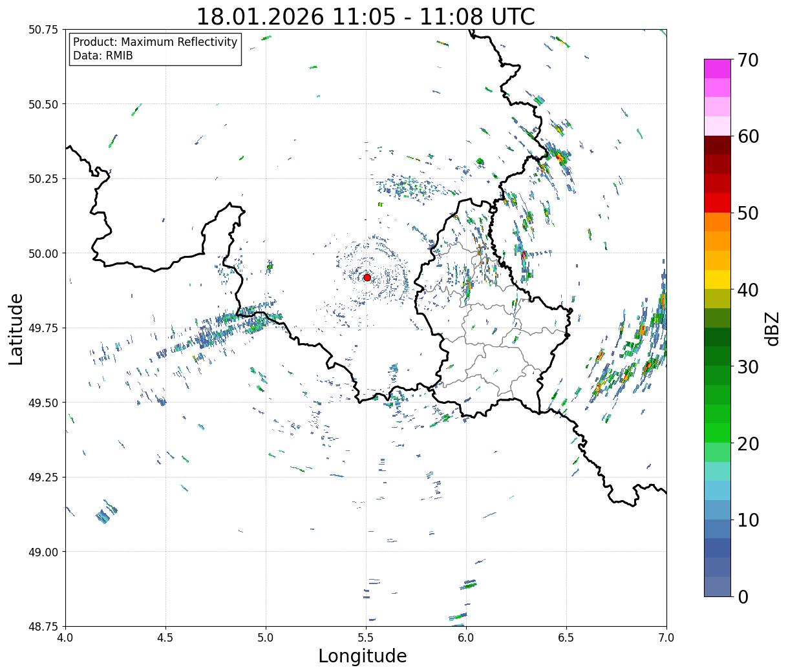Click the colorbar tick label 40
This screenshot has height=672, width=788.
click(x=748, y=290)
